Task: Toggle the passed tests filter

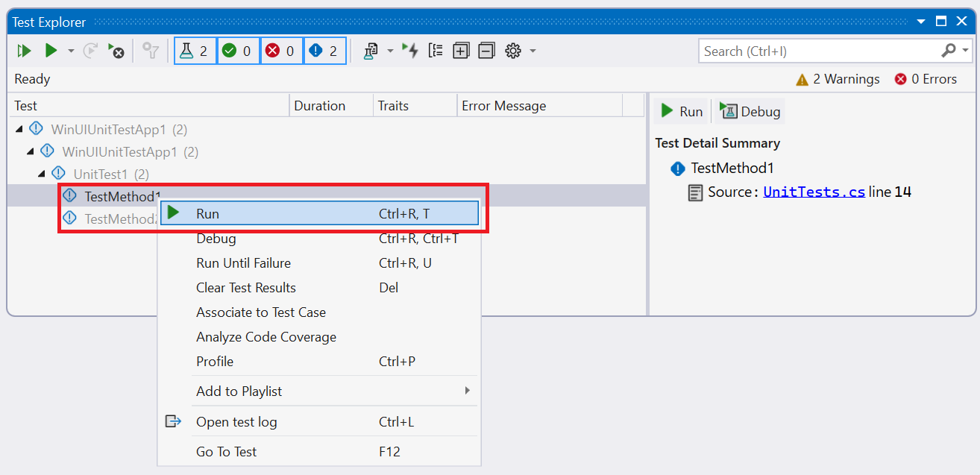Action: point(238,51)
